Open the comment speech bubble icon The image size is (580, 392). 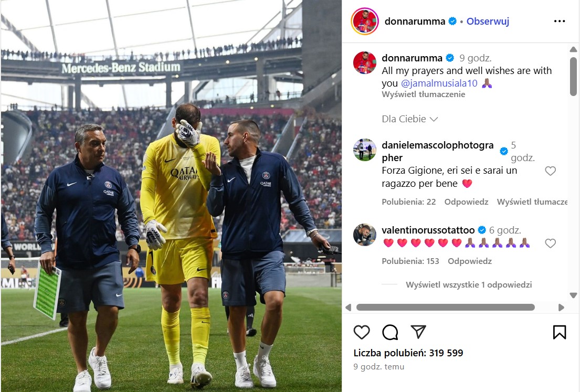pyautogui.click(x=390, y=332)
